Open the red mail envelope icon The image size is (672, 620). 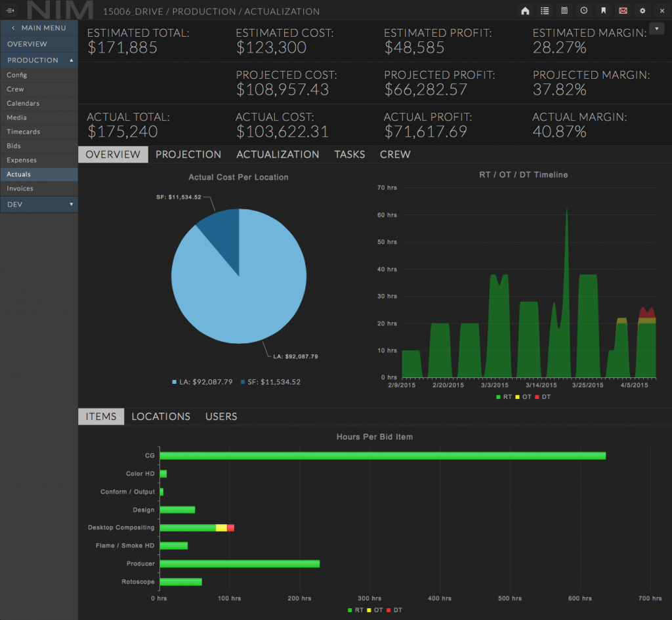(x=623, y=10)
